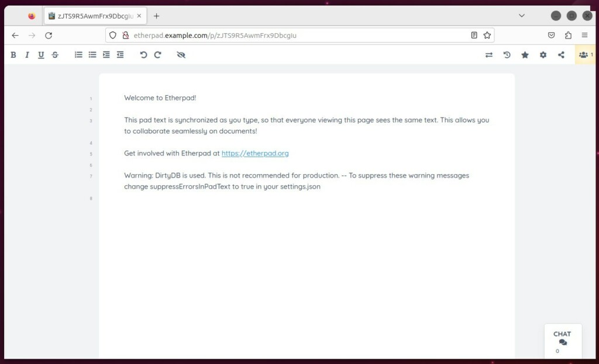Click the 'Get involved with Etherpad at' text
The height and width of the screenshot is (364, 599).
click(x=172, y=154)
